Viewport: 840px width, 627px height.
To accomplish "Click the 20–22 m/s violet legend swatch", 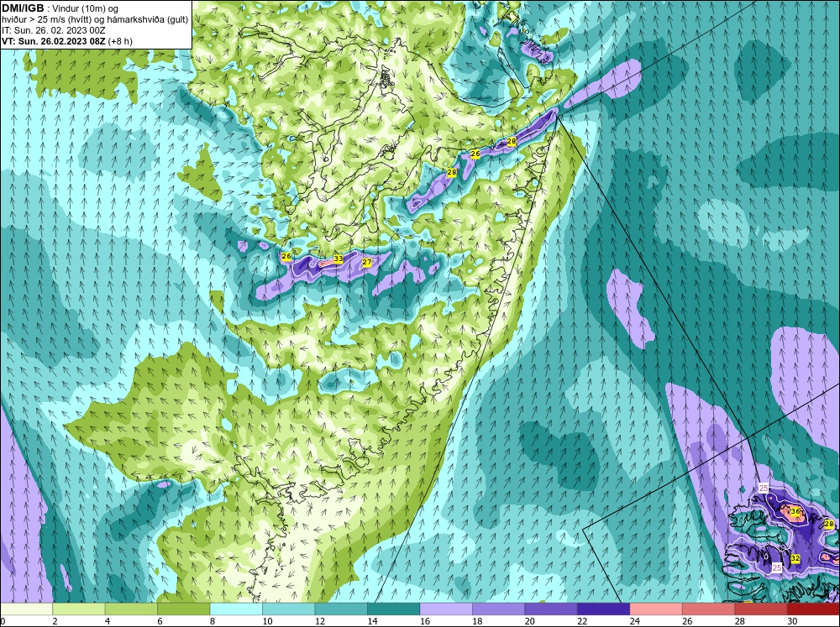I will point(551,609).
